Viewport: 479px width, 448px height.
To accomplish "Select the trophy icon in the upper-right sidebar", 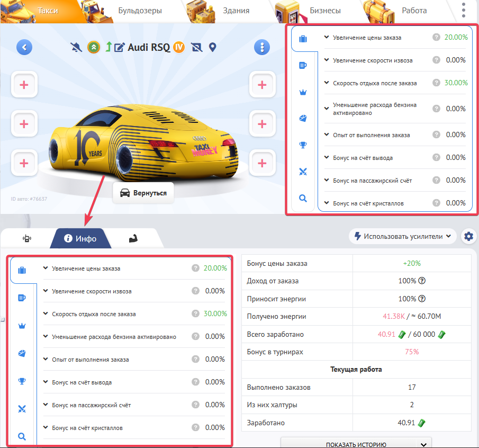I will click(303, 145).
